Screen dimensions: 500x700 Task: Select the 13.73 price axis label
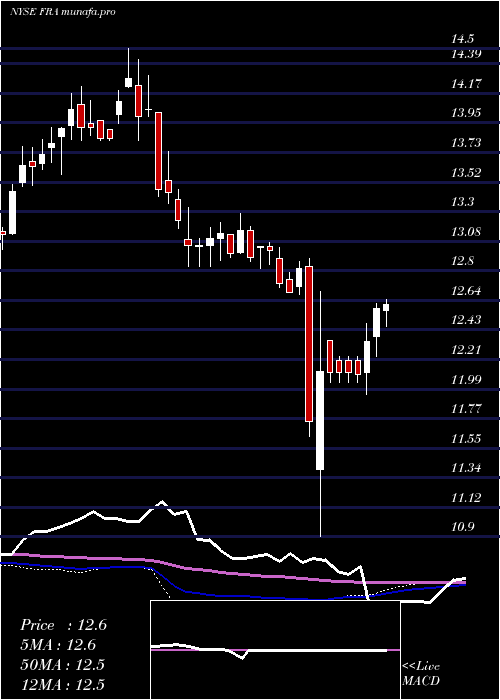466,143
